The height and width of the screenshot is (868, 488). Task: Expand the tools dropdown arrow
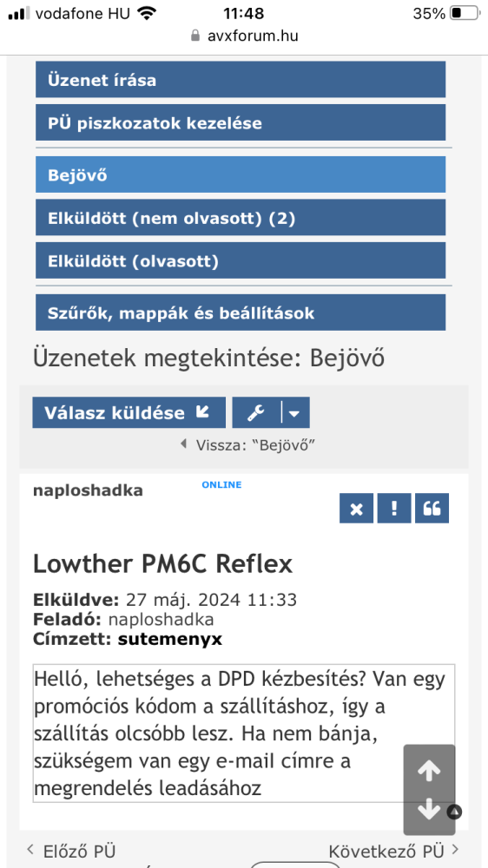point(295,412)
